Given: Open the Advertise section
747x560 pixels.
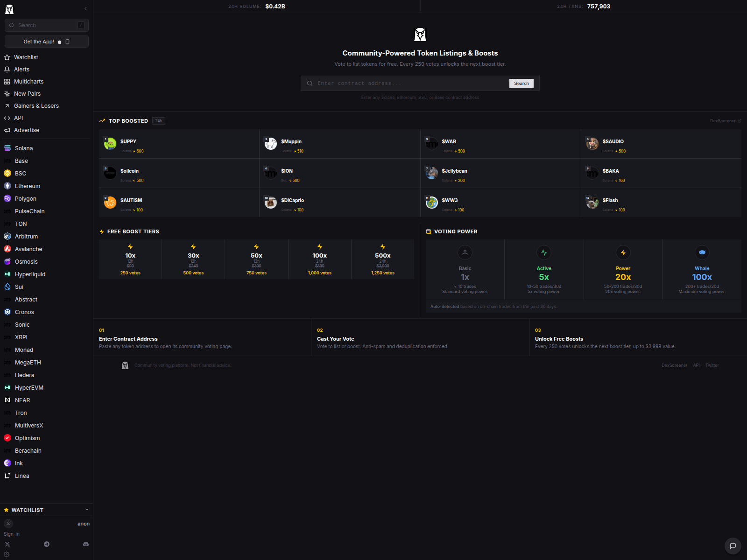Looking at the screenshot, I should point(27,130).
